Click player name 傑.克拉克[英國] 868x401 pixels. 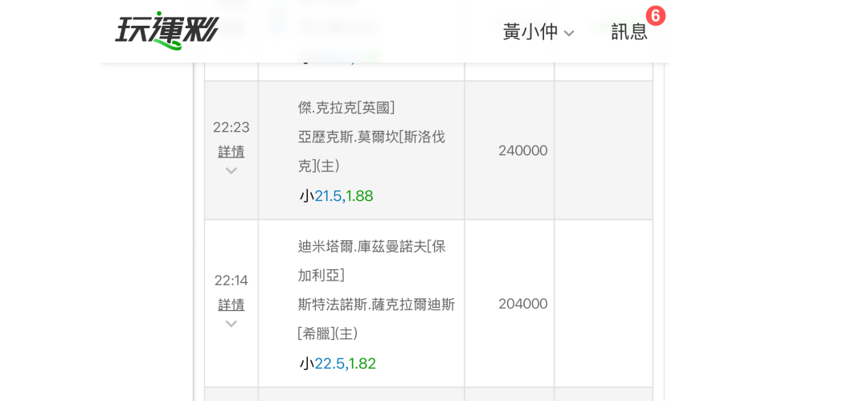coord(346,108)
